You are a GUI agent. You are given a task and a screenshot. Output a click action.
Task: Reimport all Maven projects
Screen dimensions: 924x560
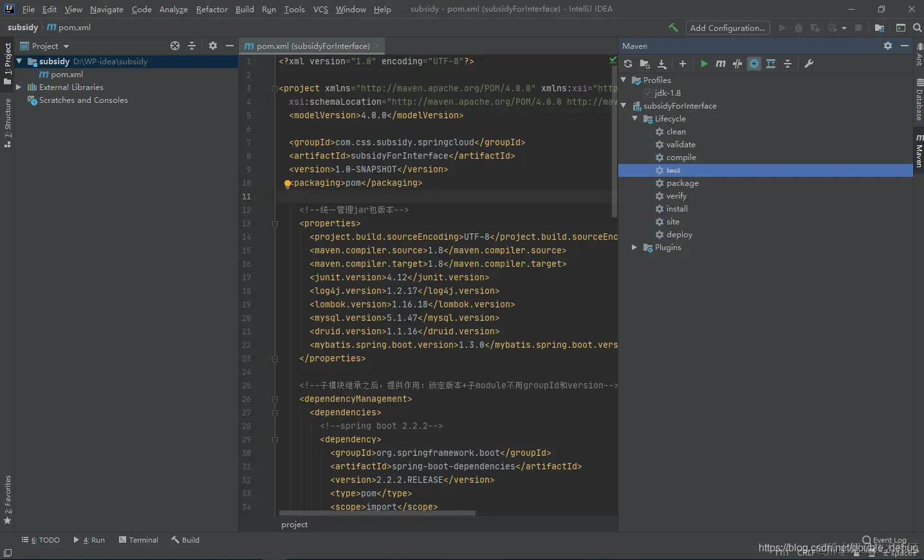pyautogui.click(x=628, y=64)
